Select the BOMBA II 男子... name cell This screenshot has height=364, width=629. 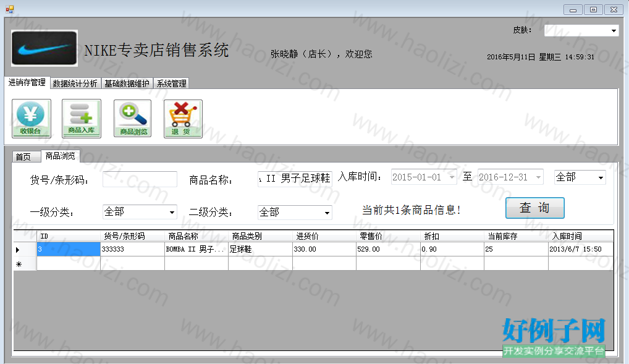tap(196, 249)
